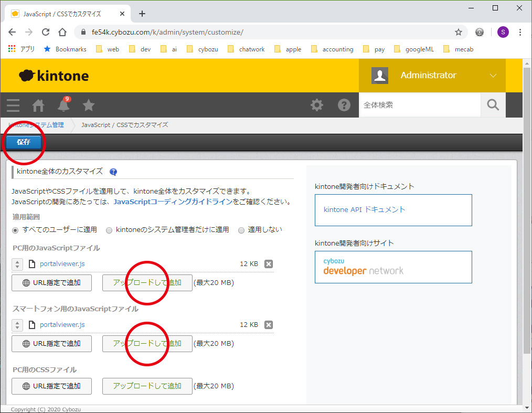
Task: Select すべてのユーザーに適用 radio button
Action: tap(15, 230)
